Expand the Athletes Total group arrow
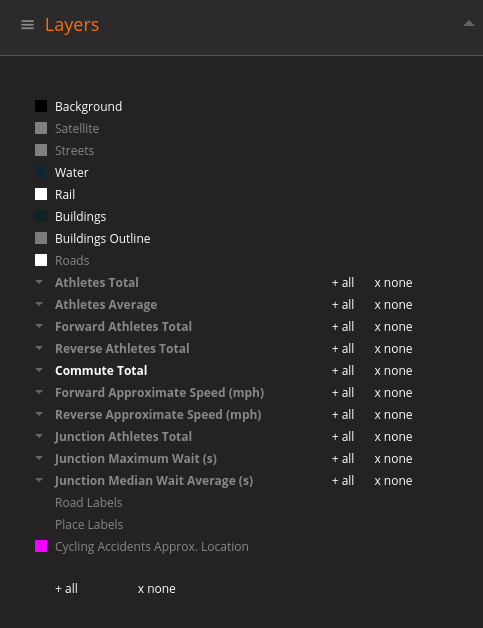 [x=39, y=282]
